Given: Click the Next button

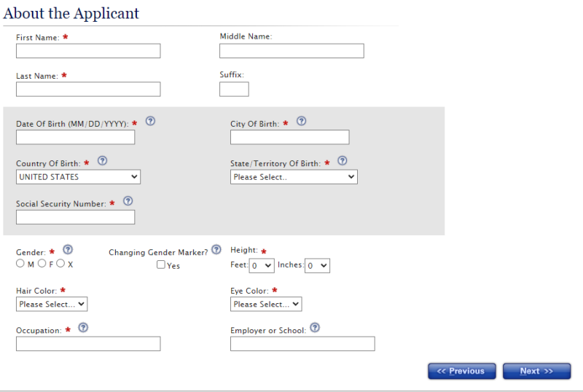Looking at the screenshot, I should click(536, 372).
